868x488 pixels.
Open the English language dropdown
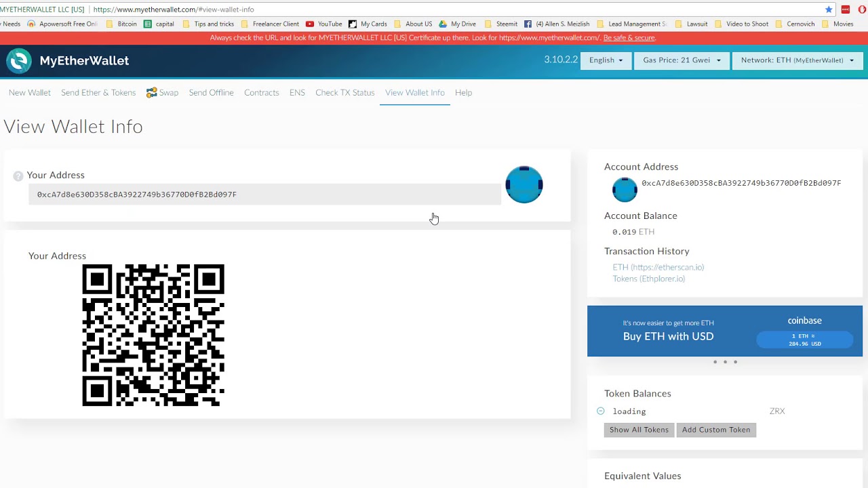click(x=606, y=60)
